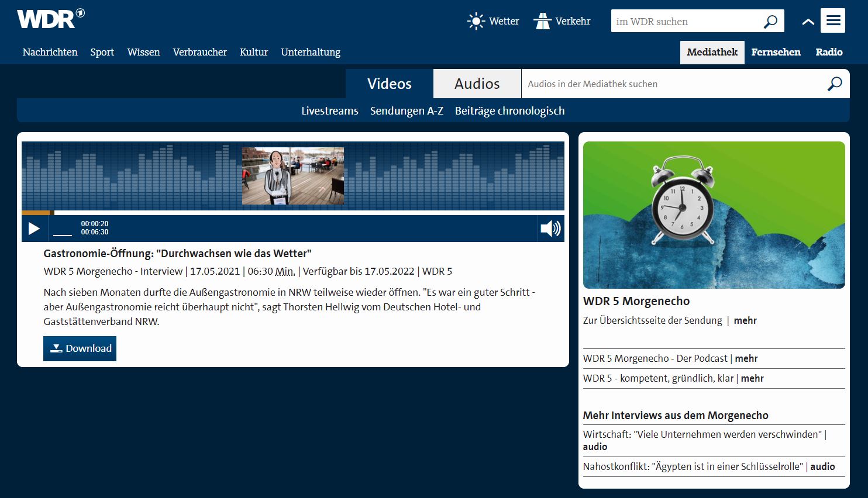Click the title 'Gastronomie-Öffnung: Durchwachsen wie das Wetter'

(x=177, y=254)
